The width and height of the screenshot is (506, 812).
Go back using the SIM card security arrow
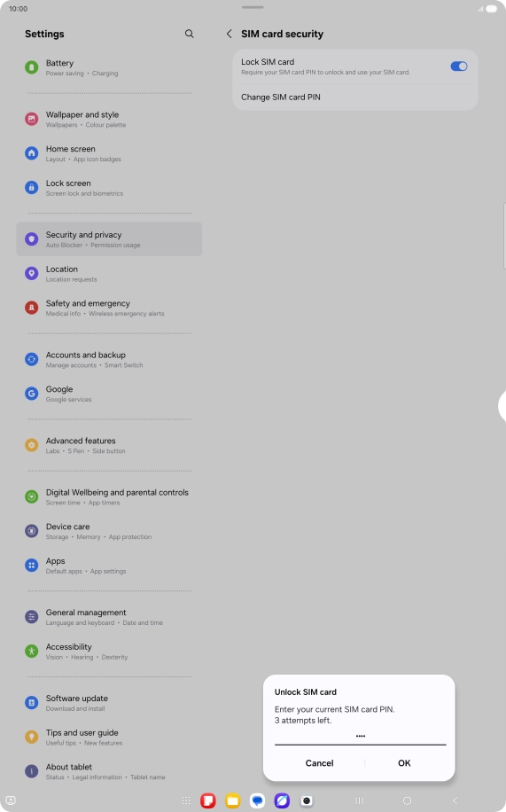pos(229,34)
